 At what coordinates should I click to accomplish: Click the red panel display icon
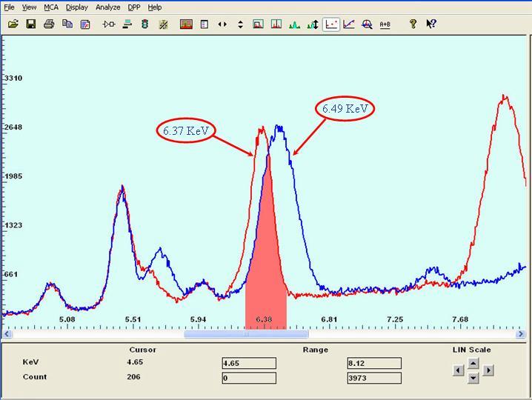click(186, 24)
